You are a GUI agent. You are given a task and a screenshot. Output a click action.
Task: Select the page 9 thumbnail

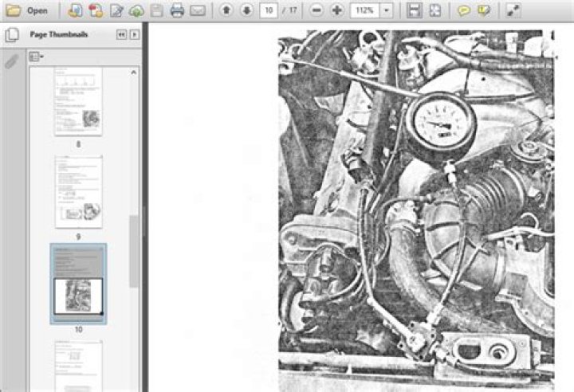[78, 191]
